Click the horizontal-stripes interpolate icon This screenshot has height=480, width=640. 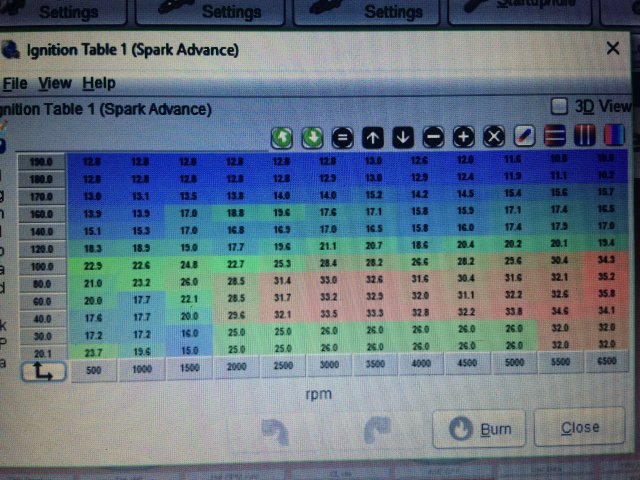point(556,136)
